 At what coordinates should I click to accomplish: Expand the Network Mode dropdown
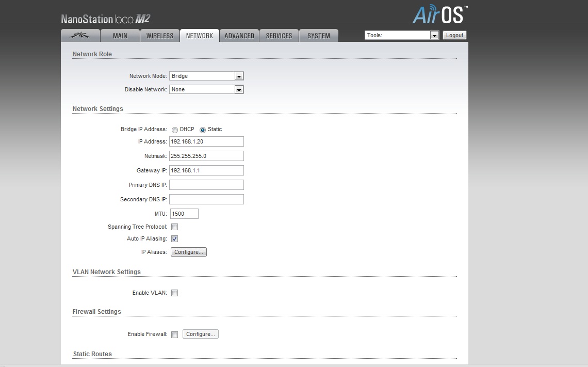(x=207, y=76)
